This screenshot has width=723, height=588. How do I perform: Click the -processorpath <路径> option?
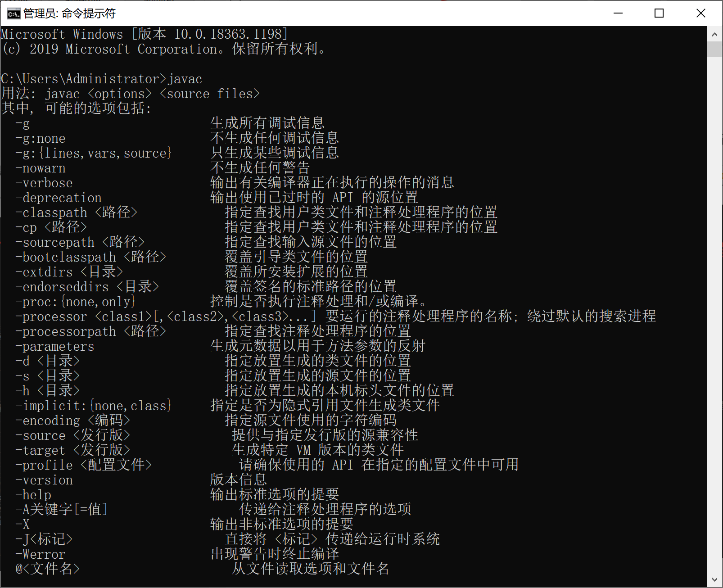[91, 331]
